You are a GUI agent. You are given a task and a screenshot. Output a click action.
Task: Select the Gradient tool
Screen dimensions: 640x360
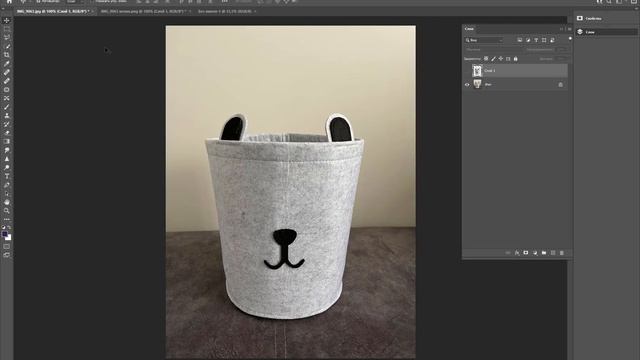(x=7, y=142)
